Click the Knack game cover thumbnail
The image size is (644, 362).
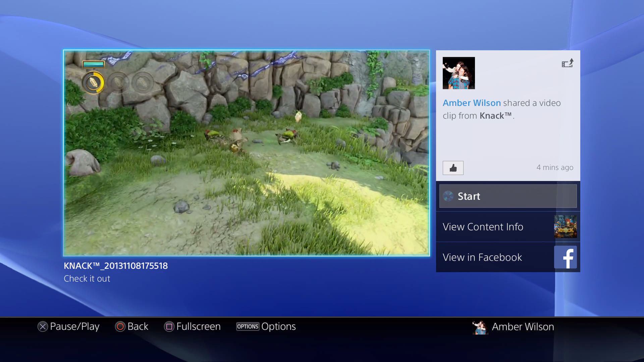pos(566,227)
